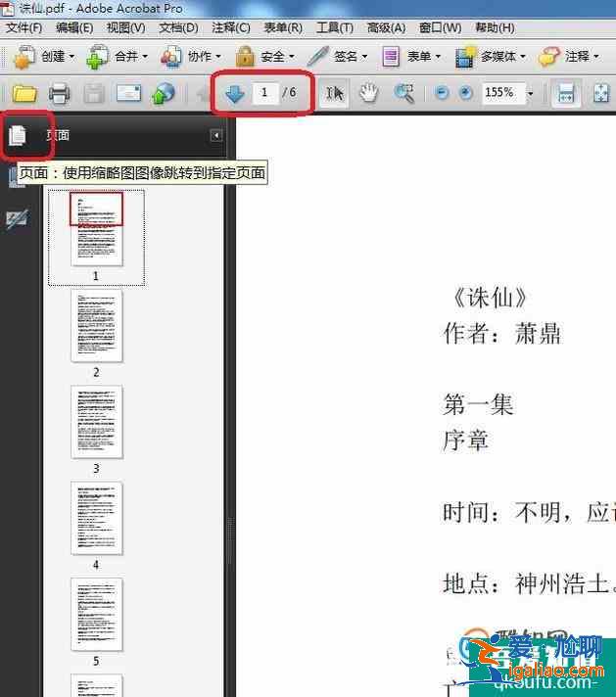Click the save floppy disk icon
The height and width of the screenshot is (697, 616).
coord(94,94)
